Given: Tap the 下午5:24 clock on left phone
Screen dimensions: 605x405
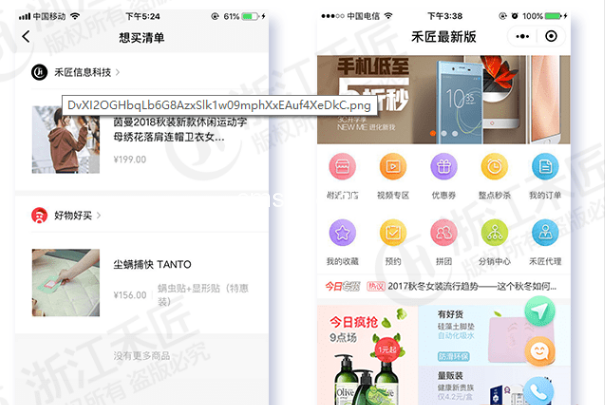Looking at the screenshot, I should [x=142, y=16].
